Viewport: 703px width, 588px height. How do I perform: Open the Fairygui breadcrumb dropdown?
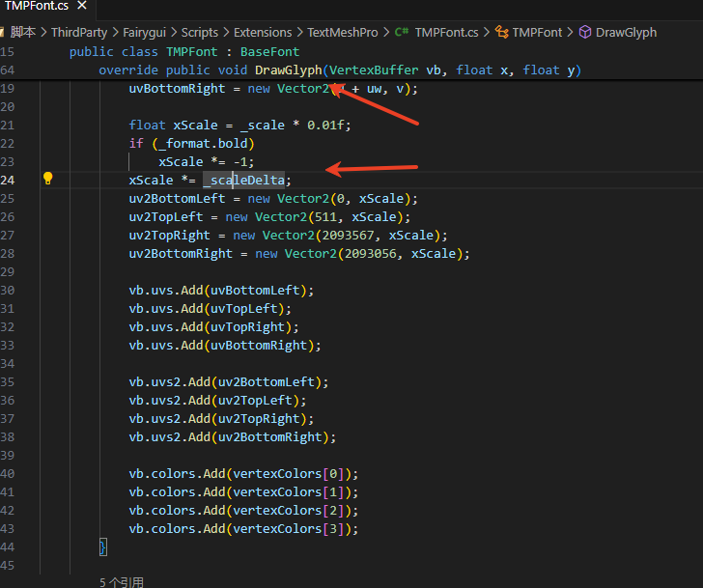143,32
